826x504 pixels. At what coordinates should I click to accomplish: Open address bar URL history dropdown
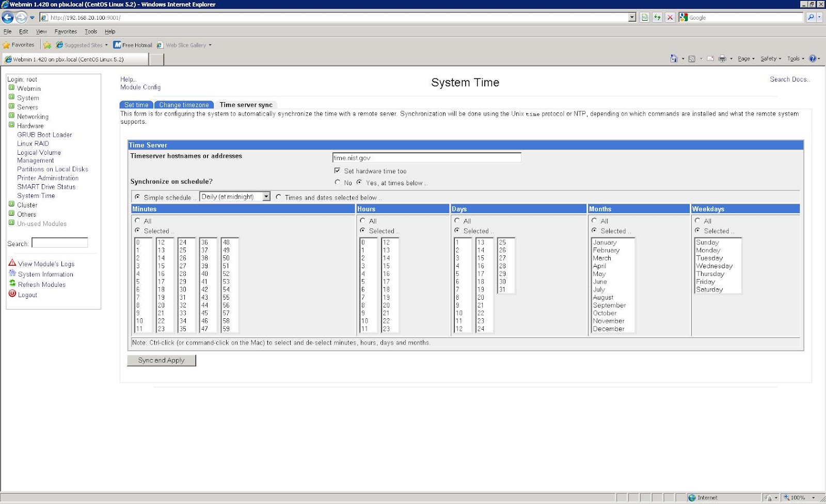[x=632, y=18]
